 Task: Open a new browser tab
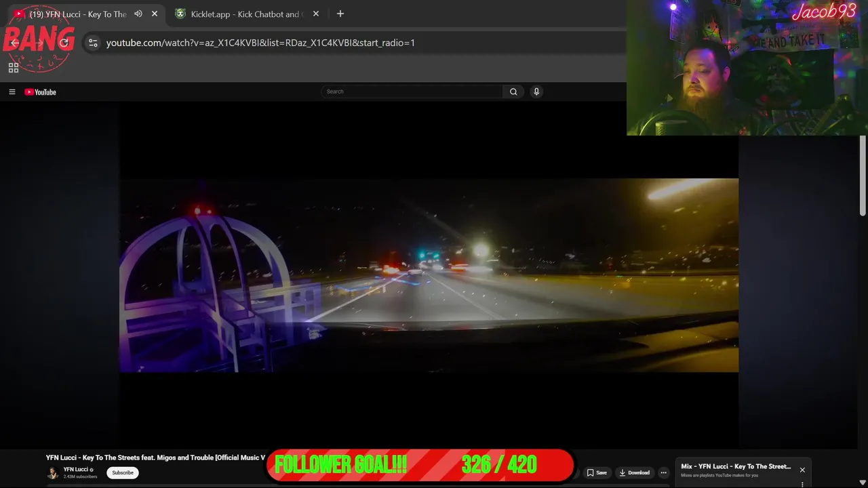point(340,14)
